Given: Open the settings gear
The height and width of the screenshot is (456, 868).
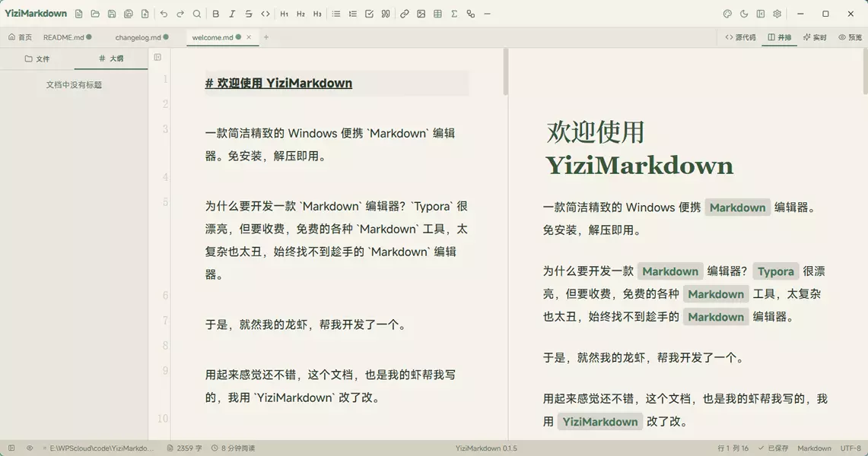Looking at the screenshot, I should point(777,14).
